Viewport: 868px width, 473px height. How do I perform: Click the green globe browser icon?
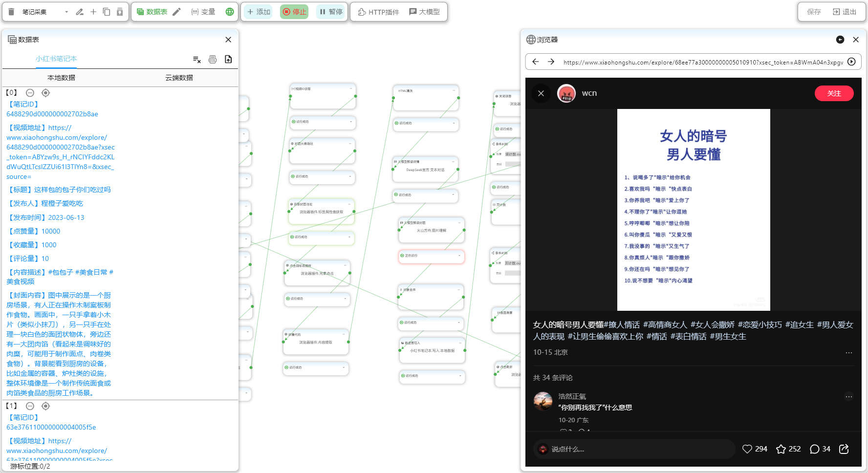point(229,12)
